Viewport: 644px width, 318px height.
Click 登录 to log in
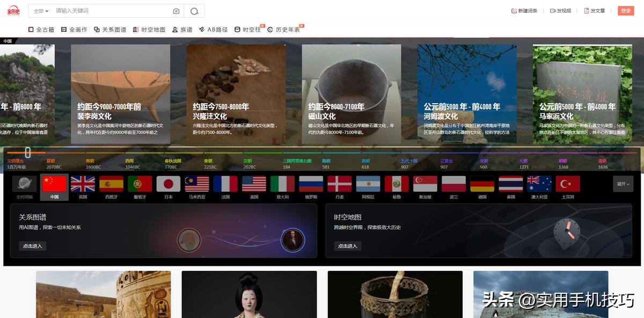click(x=625, y=10)
